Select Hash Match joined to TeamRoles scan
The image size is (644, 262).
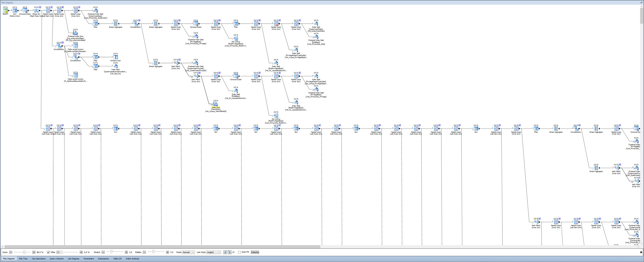196,76
